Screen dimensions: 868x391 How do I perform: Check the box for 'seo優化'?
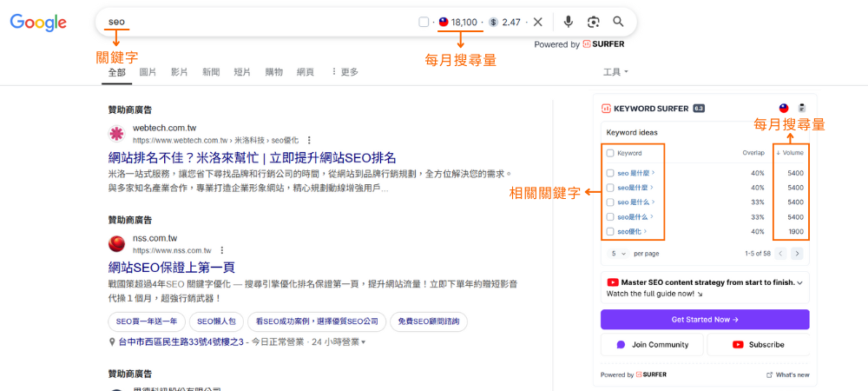coord(610,231)
